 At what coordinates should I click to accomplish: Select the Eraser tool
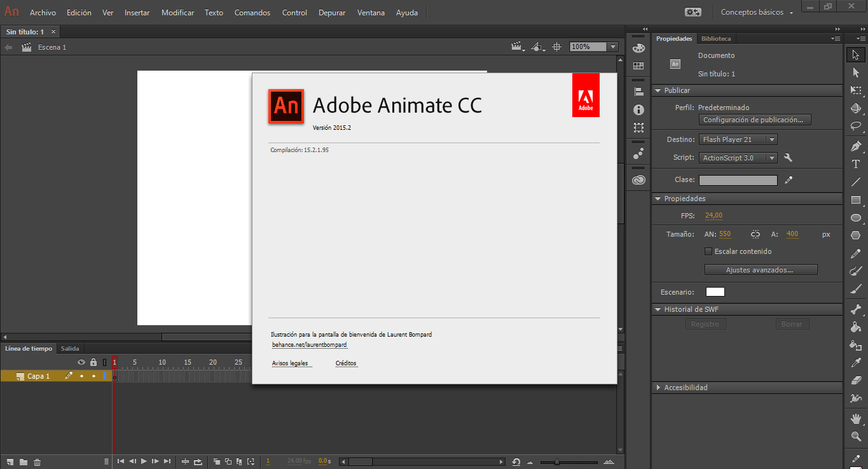[x=856, y=381]
